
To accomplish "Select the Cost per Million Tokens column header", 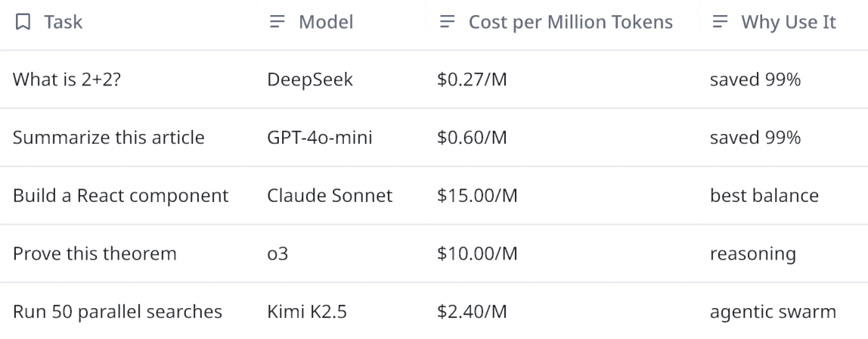I will click(570, 23).
